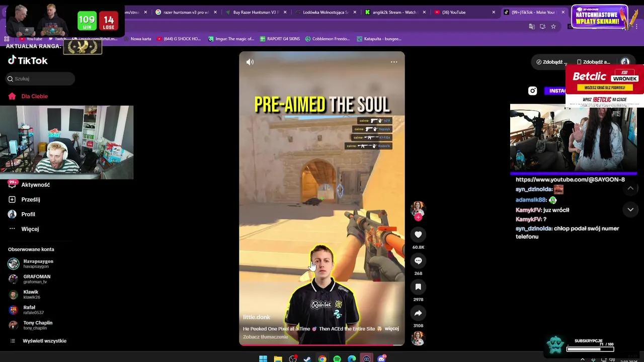Mute the TikTok video sound

[x=250, y=62]
